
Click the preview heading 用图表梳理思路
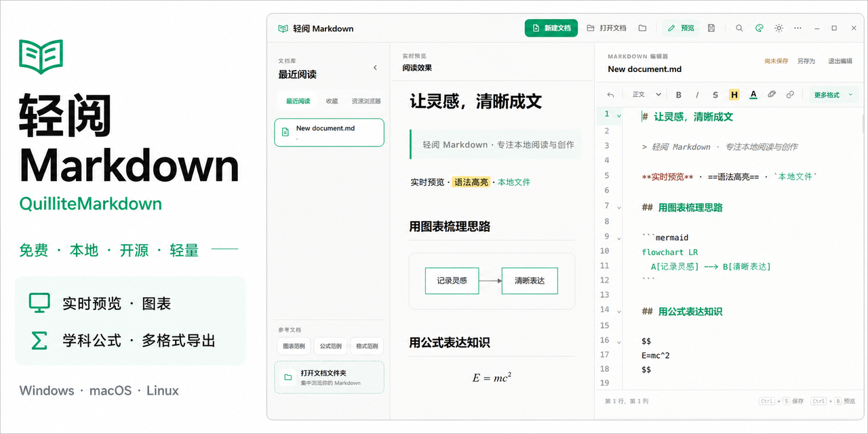pyautogui.click(x=449, y=226)
